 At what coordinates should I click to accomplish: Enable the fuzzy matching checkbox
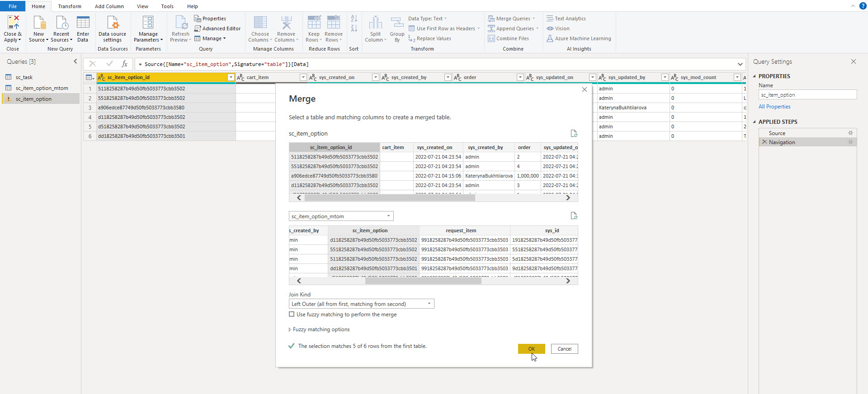point(292,314)
